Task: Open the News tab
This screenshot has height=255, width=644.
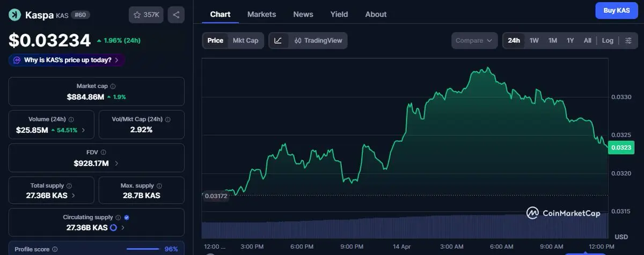Action: point(303,14)
